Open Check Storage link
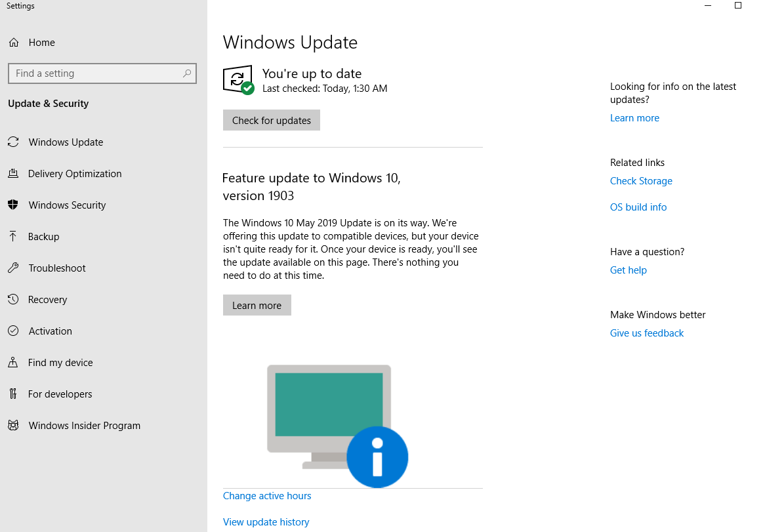765x532 pixels. (641, 181)
